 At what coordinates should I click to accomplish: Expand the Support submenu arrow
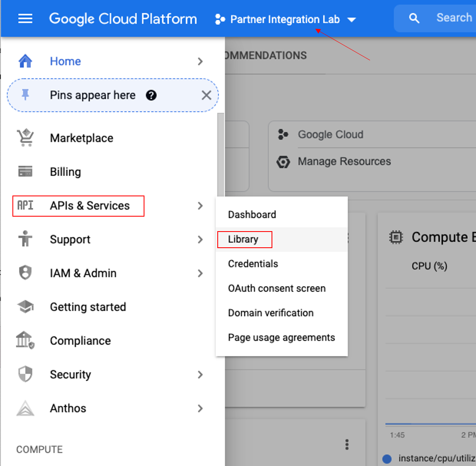click(x=200, y=239)
